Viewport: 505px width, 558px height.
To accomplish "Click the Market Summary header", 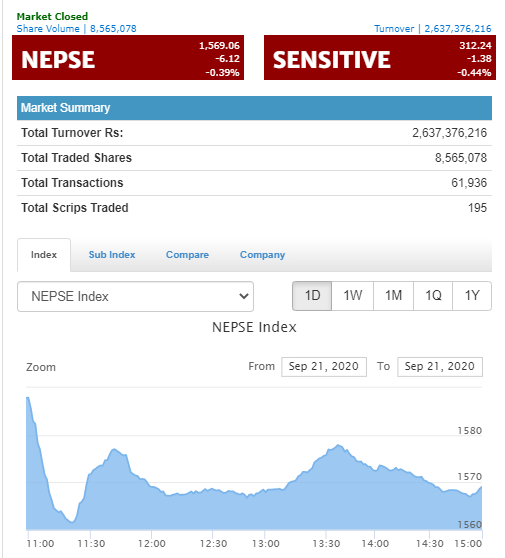I will click(254, 108).
